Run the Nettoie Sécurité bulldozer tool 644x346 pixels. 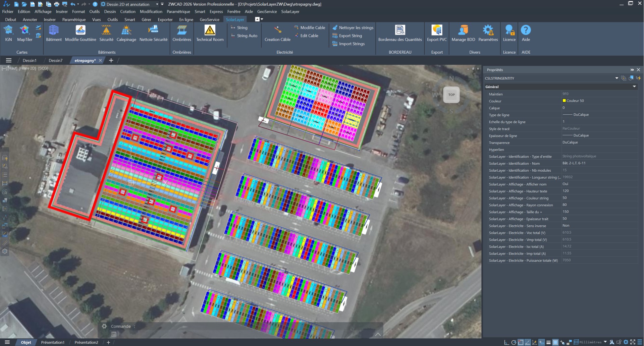(153, 33)
